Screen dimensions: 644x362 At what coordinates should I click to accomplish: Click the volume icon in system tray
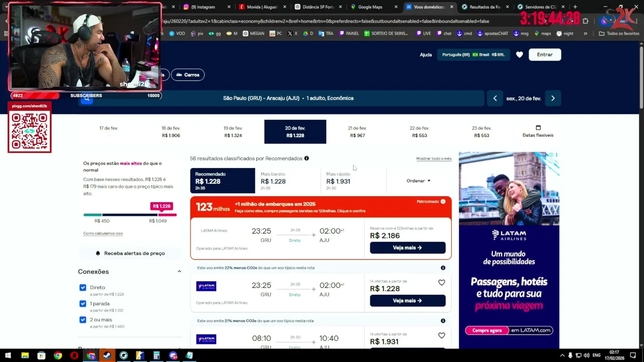coord(587,355)
